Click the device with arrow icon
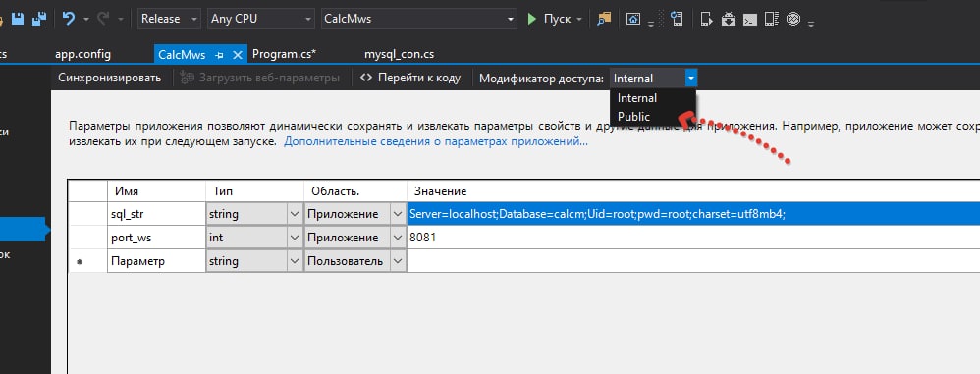980x374 pixels. (x=707, y=19)
